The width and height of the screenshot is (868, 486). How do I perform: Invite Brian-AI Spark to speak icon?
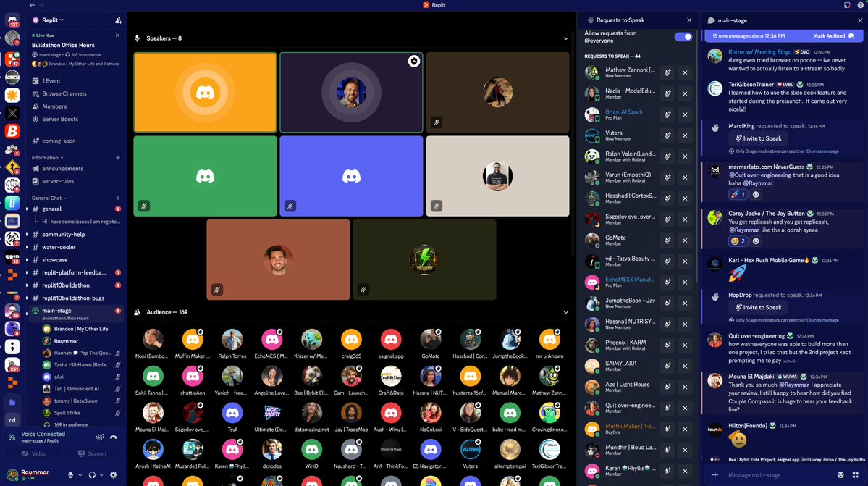(667, 114)
